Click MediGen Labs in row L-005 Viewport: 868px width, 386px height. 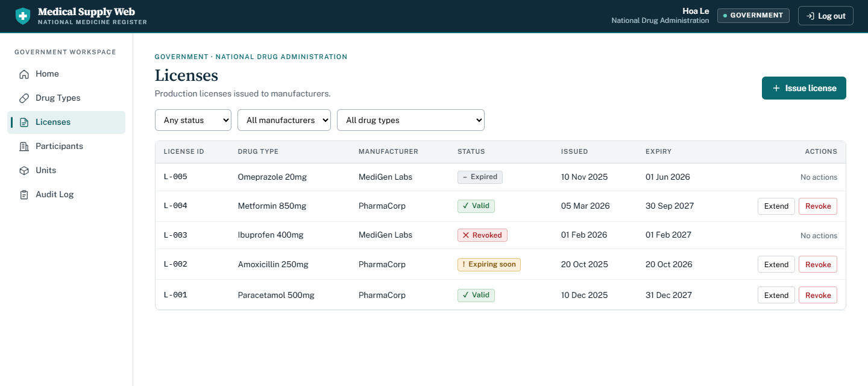pos(386,177)
